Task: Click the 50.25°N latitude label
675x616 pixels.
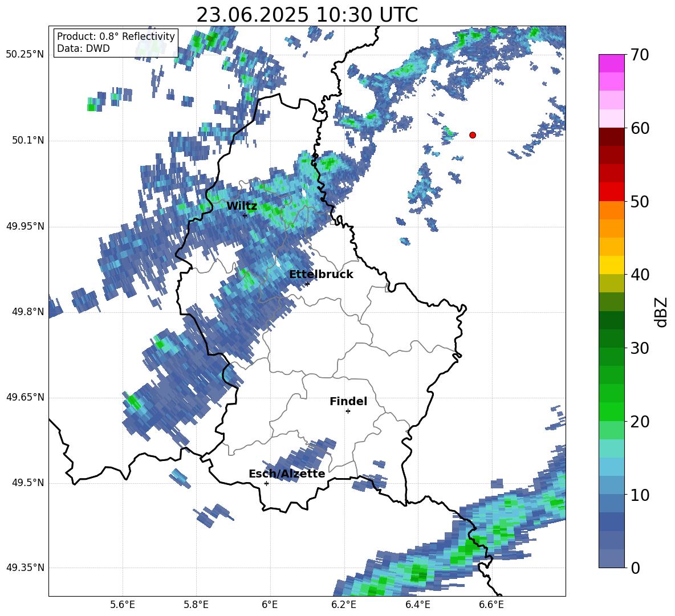Action: click(x=25, y=55)
